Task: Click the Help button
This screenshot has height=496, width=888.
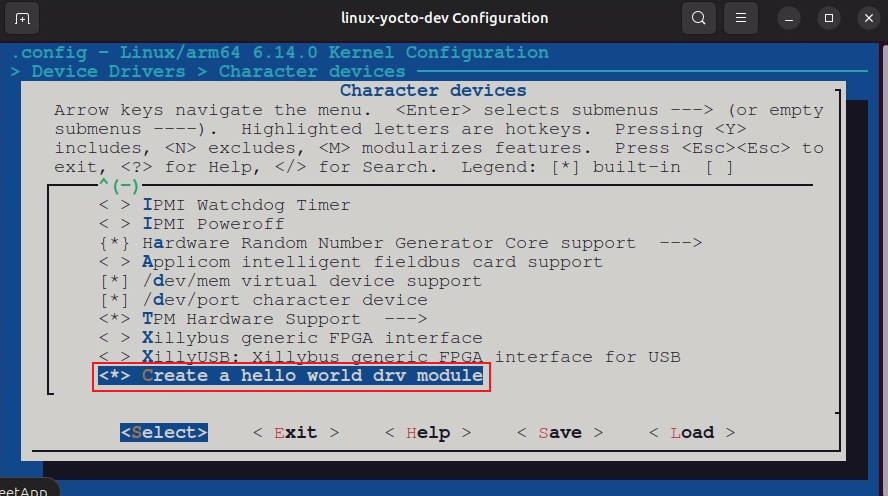Action: (428, 433)
